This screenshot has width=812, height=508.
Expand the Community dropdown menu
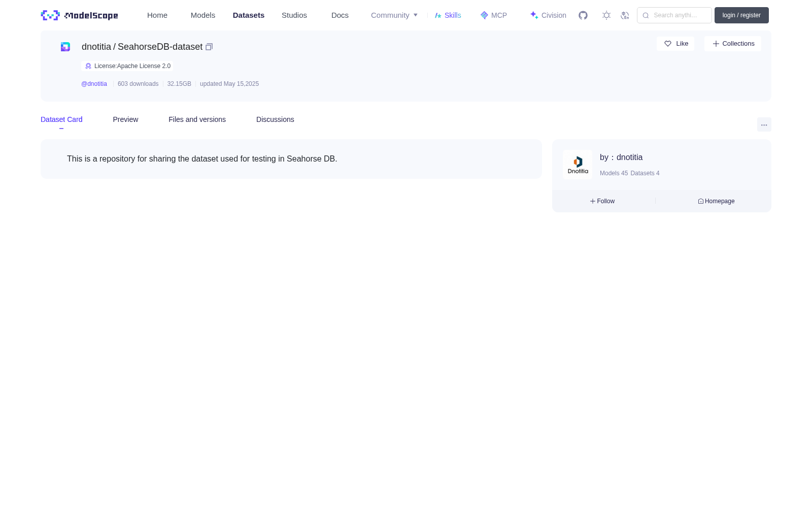pyautogui.click(x=394, y=15)
